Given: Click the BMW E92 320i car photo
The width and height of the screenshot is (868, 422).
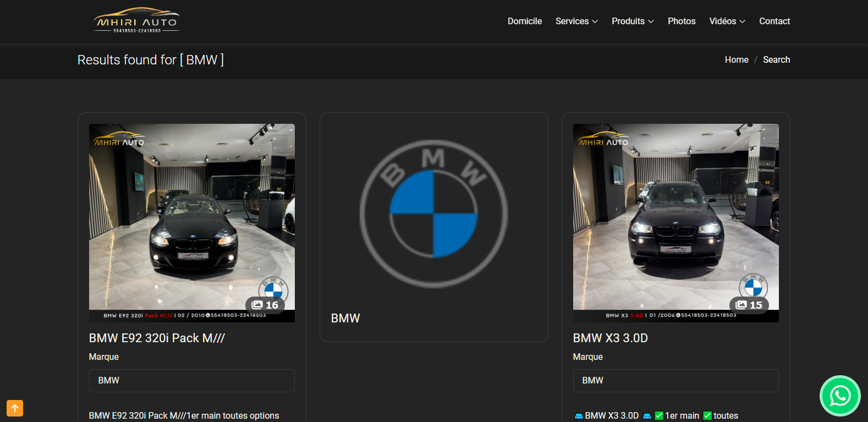Looking at the screenshot, I should coord(192,223).
